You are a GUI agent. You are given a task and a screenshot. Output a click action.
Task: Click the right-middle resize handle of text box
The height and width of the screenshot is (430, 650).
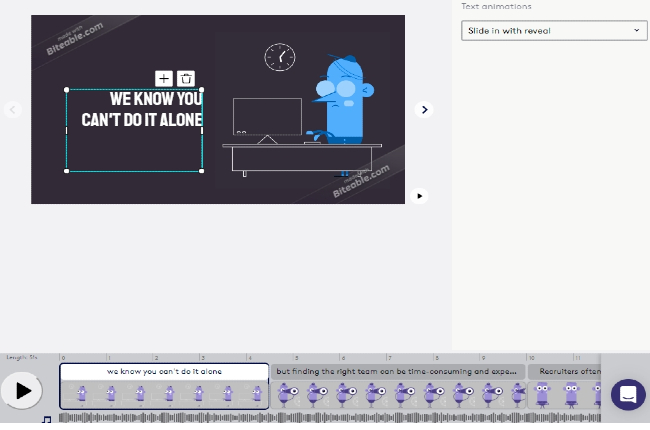tap(202, 130)
